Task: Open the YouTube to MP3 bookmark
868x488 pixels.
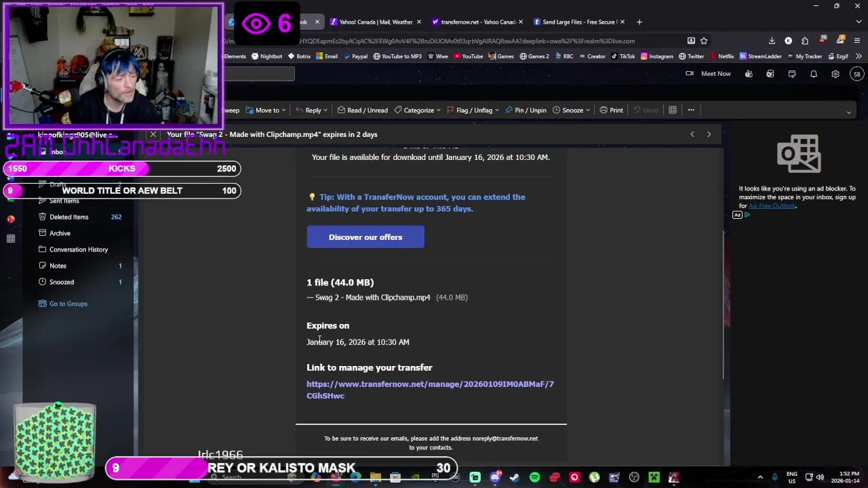Action: click(397, 56)
